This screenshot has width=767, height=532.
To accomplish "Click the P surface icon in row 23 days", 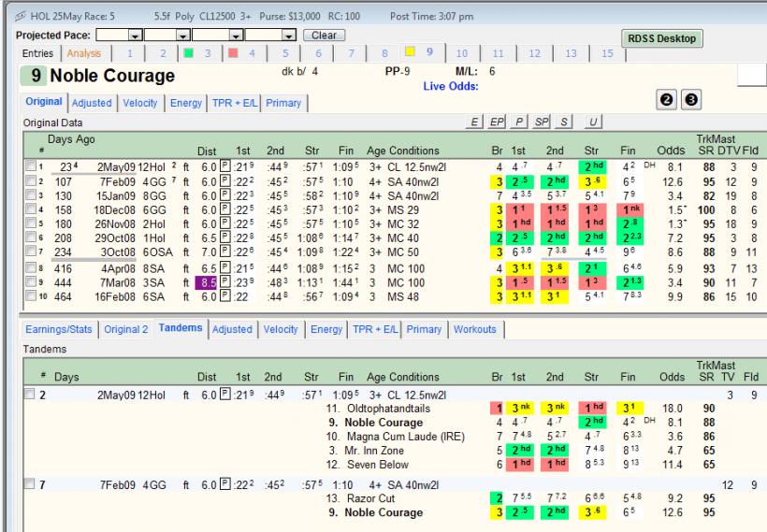I will point(225,166).
